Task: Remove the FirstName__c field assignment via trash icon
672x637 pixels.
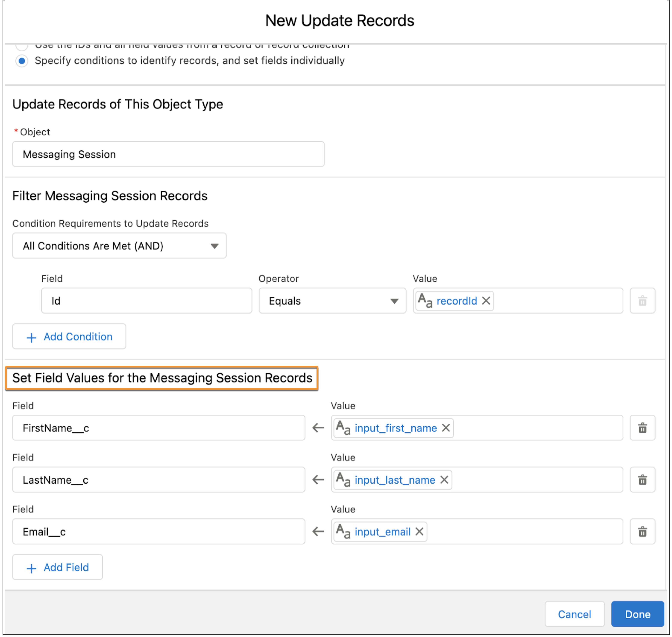Action: point(642,428)
